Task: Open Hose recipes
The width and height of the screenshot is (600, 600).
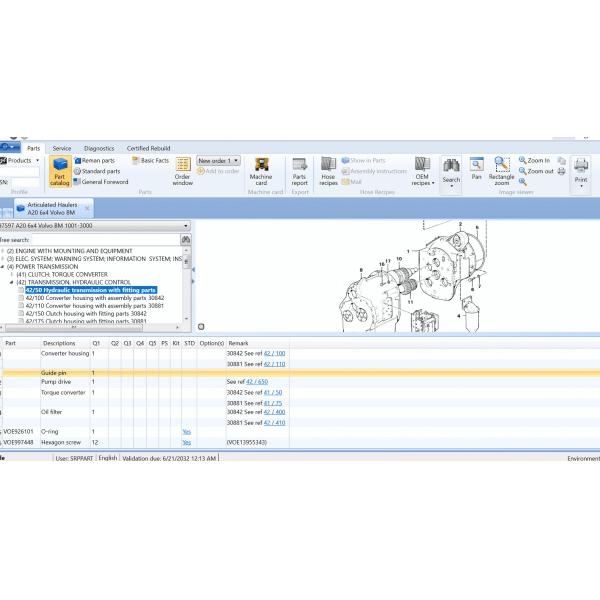Action: 328,170
